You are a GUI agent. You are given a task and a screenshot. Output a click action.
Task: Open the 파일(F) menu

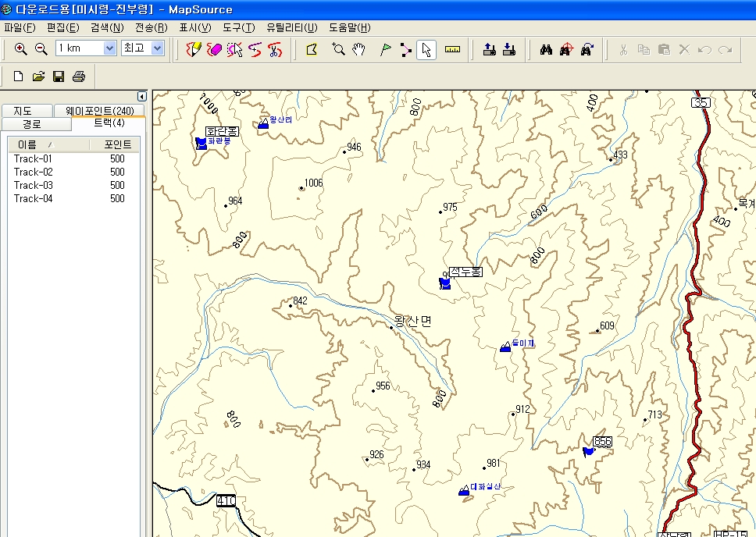click(x=20, y=27)
